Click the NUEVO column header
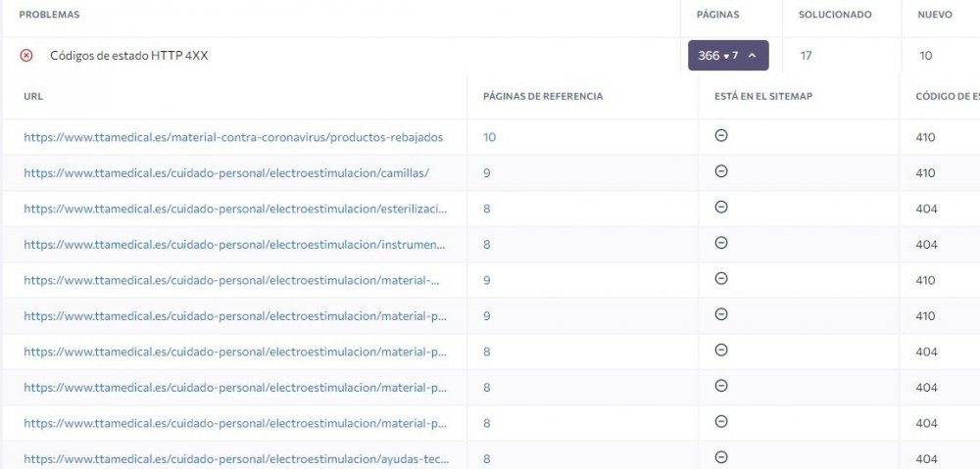Image resolution: width=980 pixels, height=469 pixels. (x=934, y=15)
